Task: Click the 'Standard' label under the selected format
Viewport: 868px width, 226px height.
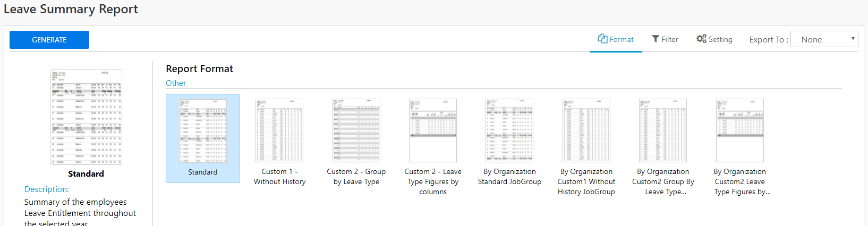Action: (203, 172)
